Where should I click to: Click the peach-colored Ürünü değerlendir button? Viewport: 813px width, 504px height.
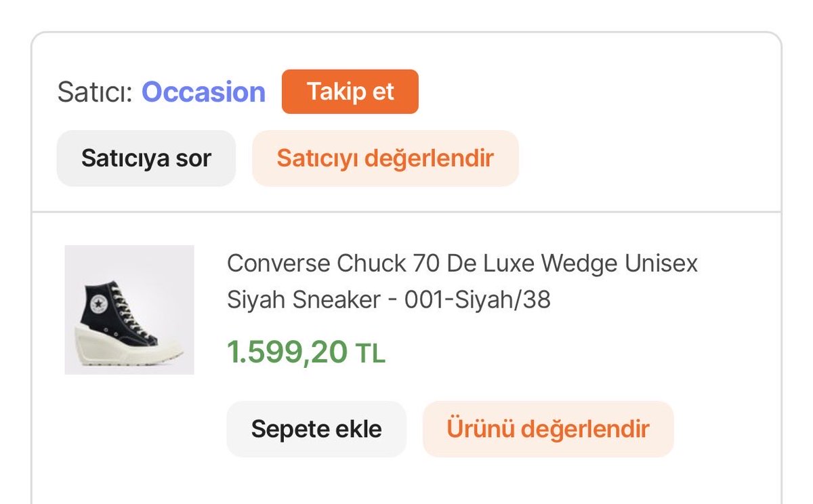548,429
